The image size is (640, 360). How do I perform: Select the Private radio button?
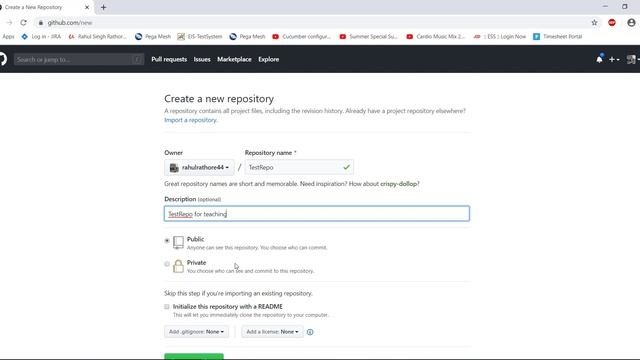coord(167,264)
